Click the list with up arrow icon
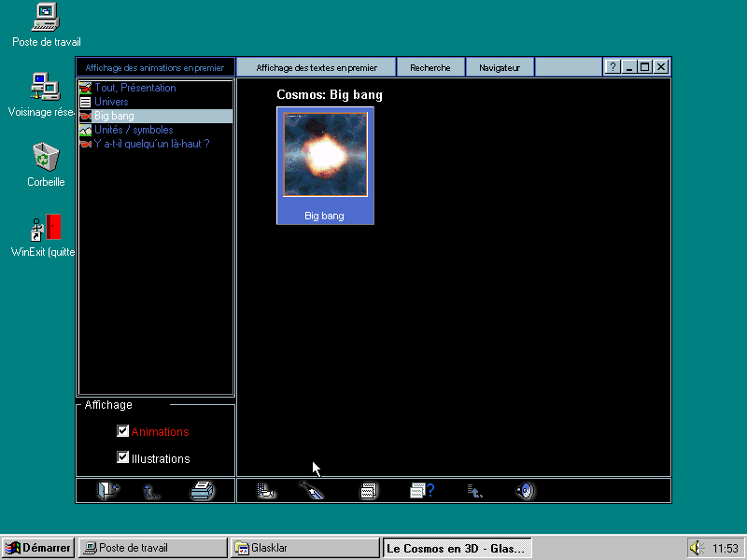The image size is (747, 560). (475, 491)
